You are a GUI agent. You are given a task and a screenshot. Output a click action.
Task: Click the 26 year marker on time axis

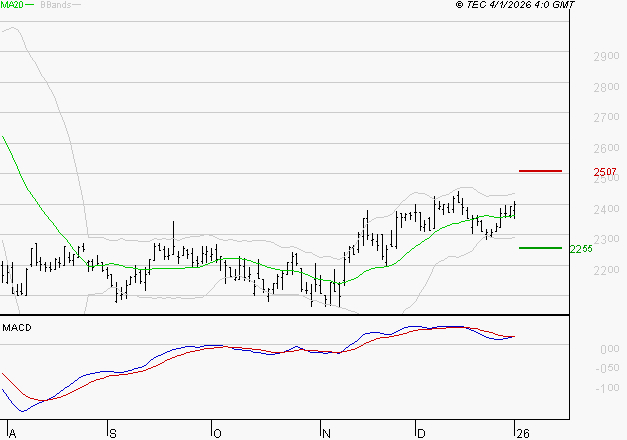point(523,434)
